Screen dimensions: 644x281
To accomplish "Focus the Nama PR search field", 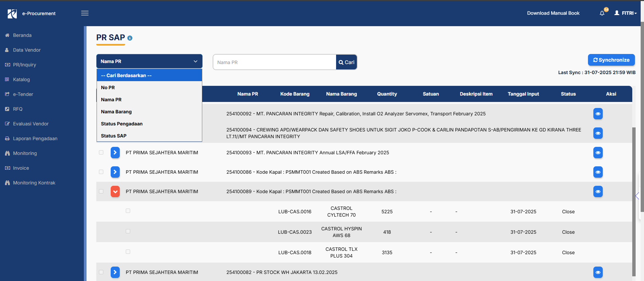I will (274, 62).
